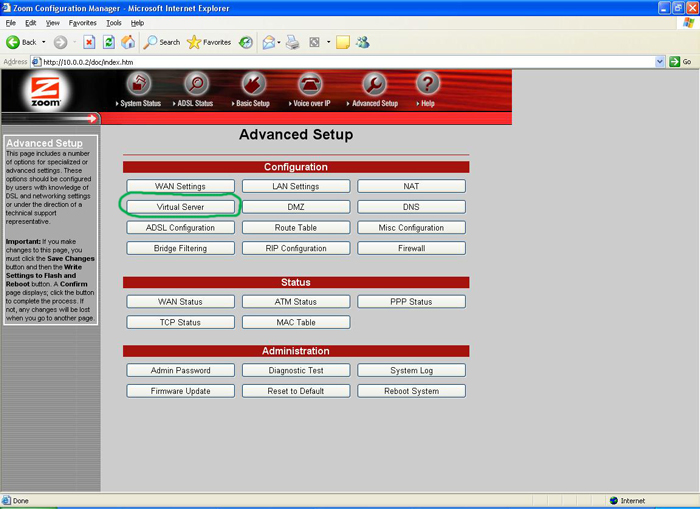700x509 pixels.
Task: View the MAC Table
Action: tap(296, 322)
